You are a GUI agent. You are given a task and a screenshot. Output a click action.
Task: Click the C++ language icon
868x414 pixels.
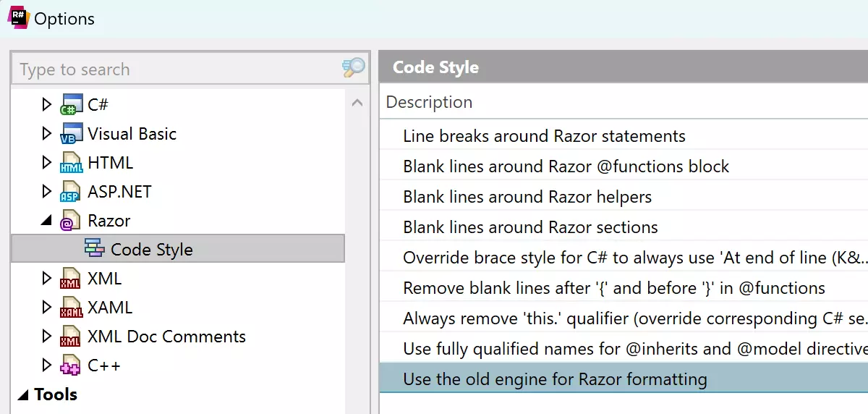pyautogui.click(x=70, y=366)
